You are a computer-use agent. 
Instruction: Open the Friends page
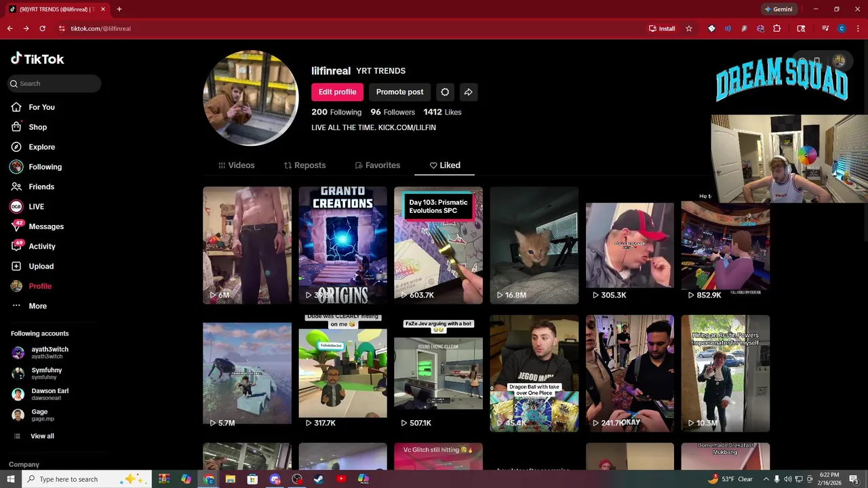tap(41, 186)
